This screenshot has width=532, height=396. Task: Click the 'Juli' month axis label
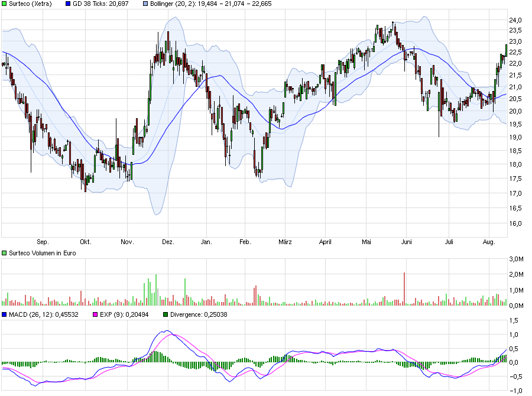pyautogui.click(x=449, y=242)
